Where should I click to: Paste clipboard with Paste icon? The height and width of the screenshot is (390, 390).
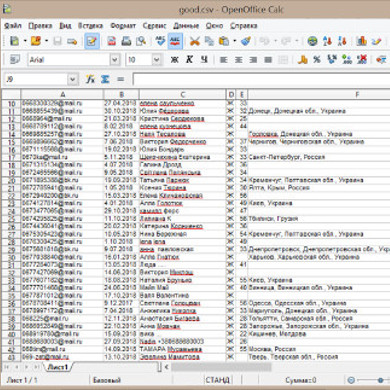224,41
